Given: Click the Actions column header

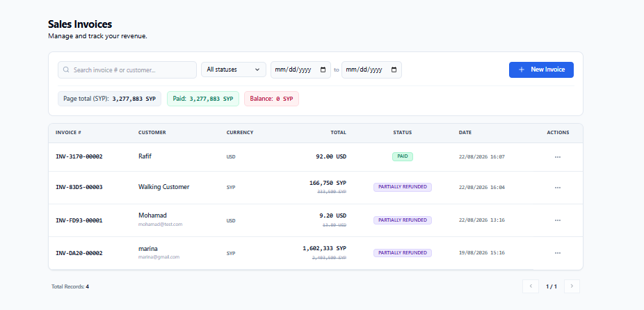Looking at the screenshot, I should pos(558,133).
